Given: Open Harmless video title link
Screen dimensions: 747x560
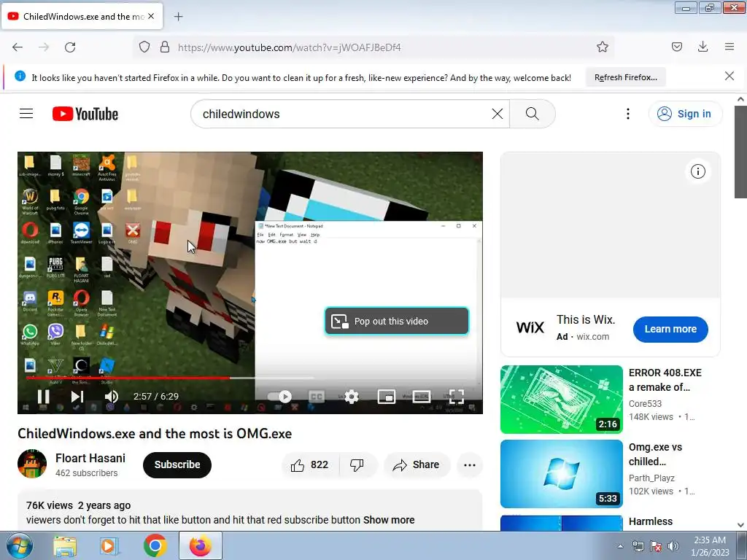Looking at the screenshot, I should pos(651,521).
